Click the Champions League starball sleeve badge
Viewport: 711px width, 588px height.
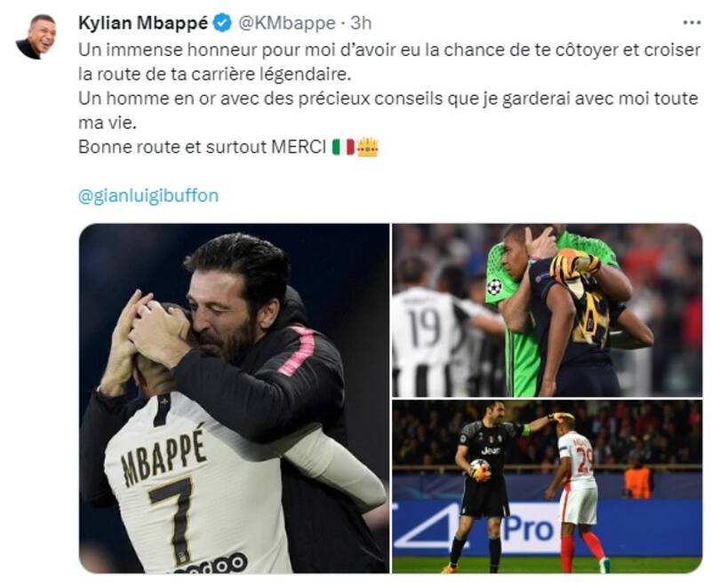(495, 286)
